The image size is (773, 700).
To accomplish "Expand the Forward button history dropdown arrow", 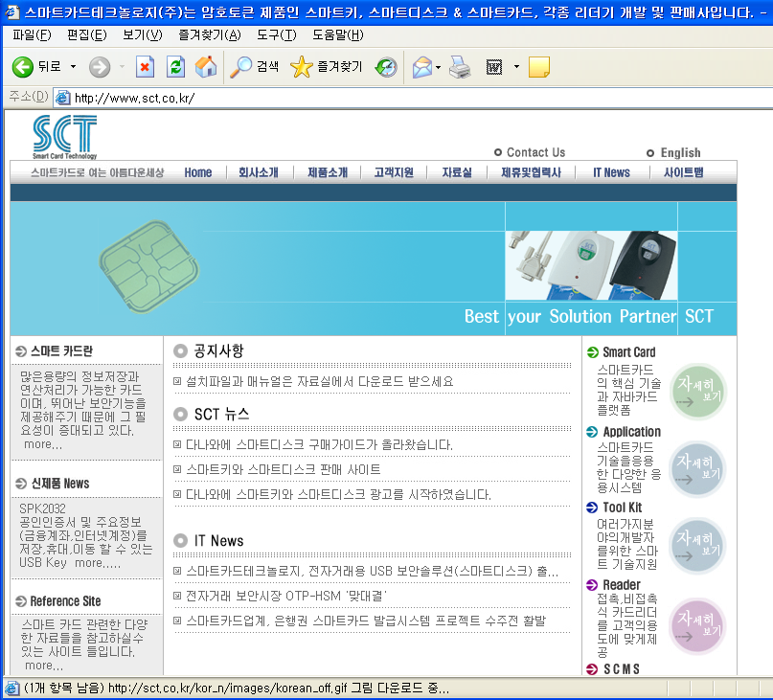I will [122, 66].
